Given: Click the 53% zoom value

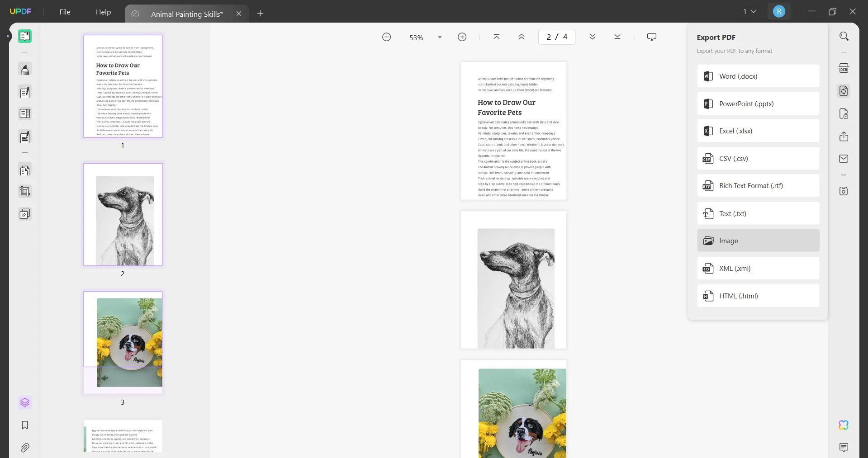Looking at the screenshot, I should pos(416,38).
